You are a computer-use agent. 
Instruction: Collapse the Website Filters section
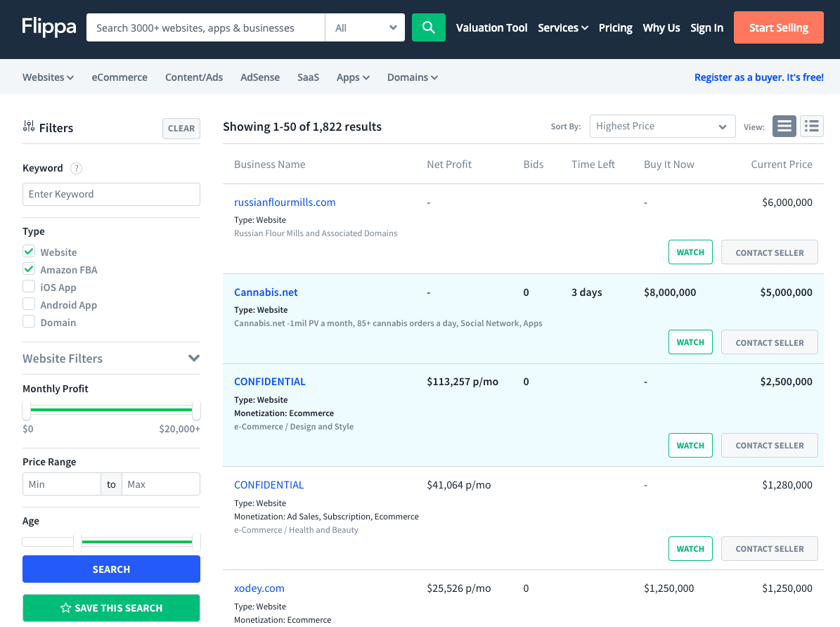[x=112, y=358]
